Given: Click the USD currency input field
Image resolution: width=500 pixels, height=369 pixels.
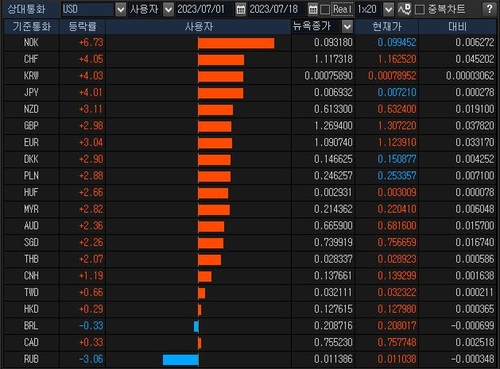Looking at the screenshot, I should 88,9.
